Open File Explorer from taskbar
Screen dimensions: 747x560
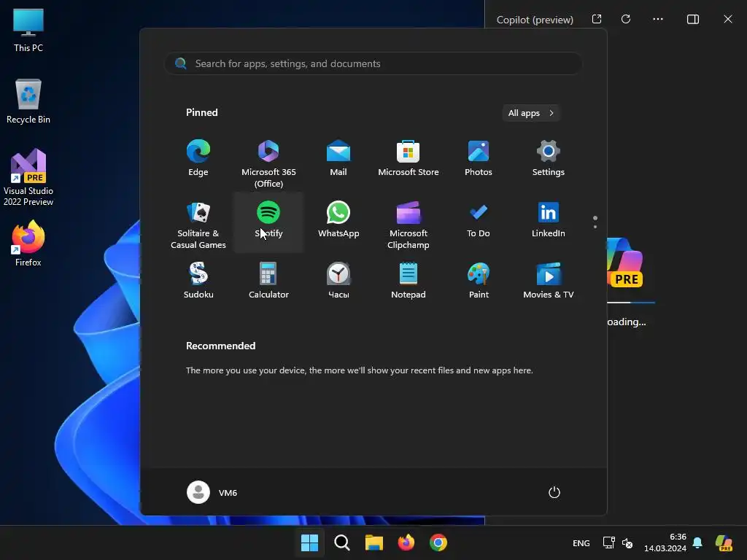coord(374,542)
